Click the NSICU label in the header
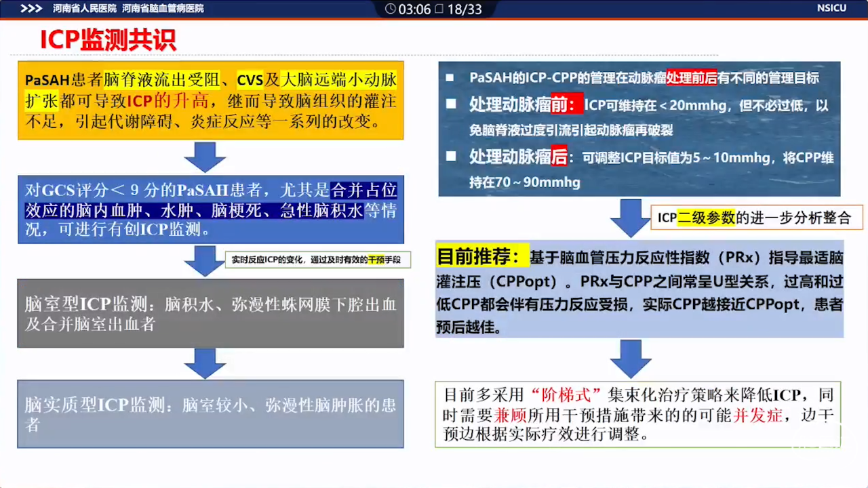868x488 pixels. 831,9
